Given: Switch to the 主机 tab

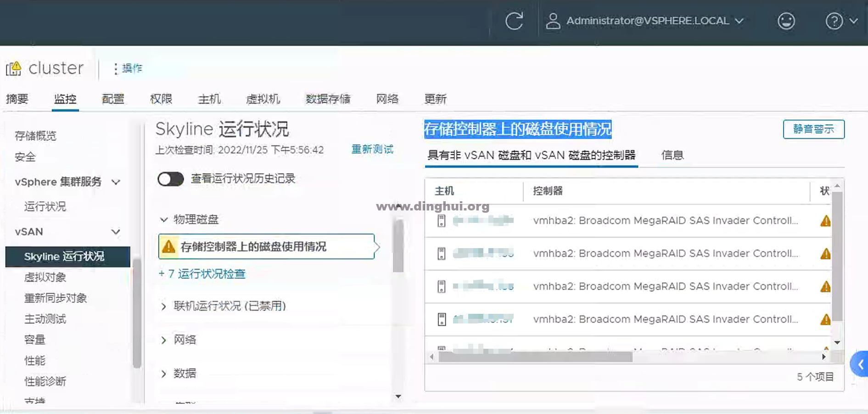Looking at the screenshot, I should point(209,99).
